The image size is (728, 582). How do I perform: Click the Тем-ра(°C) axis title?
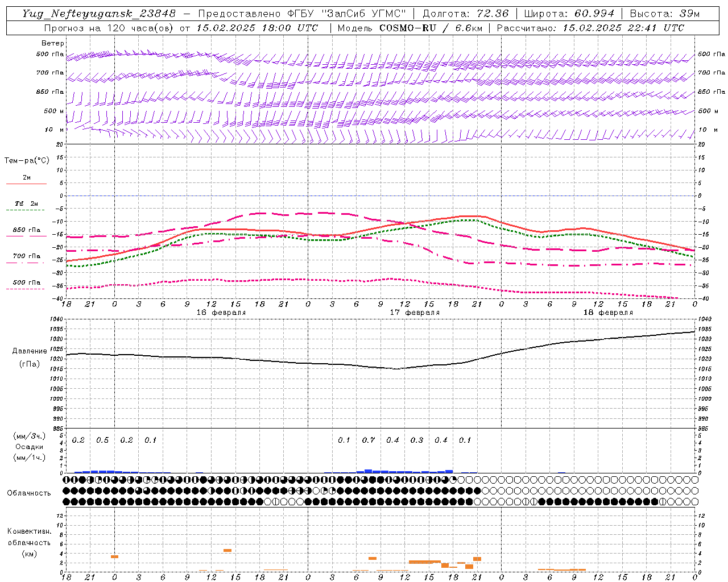click(x=27, y=161)
